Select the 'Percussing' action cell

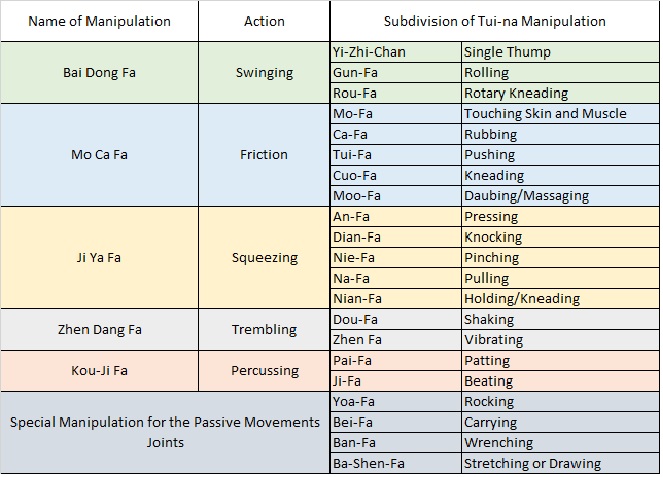[264, 371]
